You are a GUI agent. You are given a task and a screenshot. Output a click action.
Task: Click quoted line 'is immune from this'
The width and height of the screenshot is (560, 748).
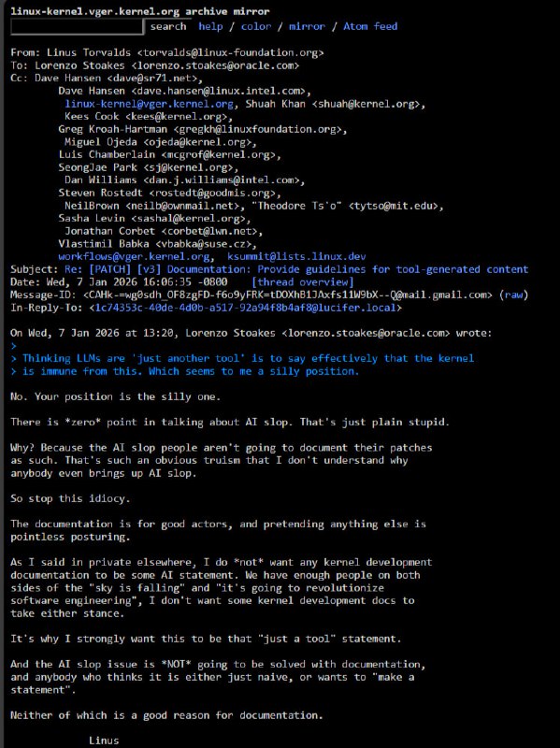[x=184, y=371]
